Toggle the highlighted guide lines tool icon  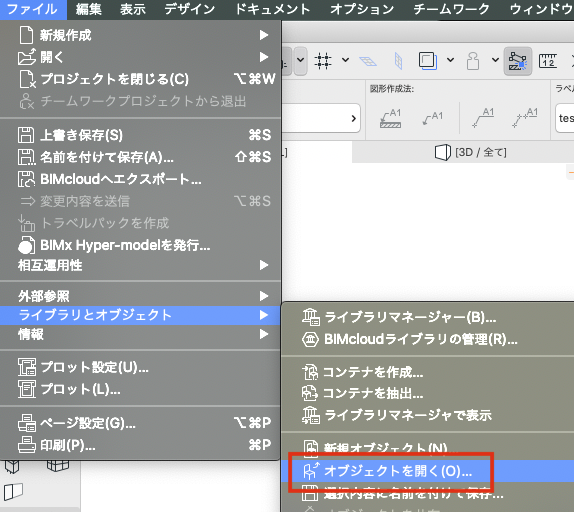(518, 61)
